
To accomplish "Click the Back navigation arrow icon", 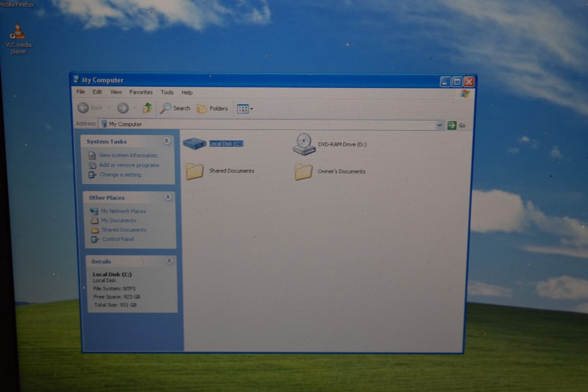I will tap(83, 108).
